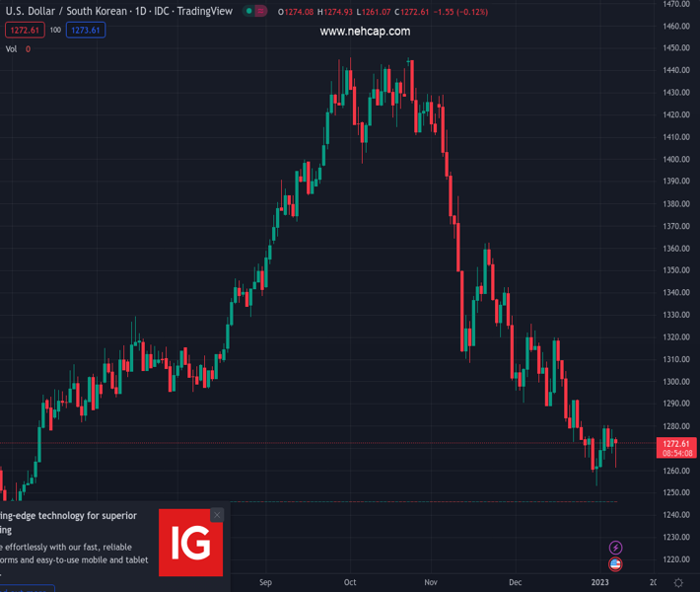
Task: Click the purple lightning bolt event icon
Action: [616, 548]
